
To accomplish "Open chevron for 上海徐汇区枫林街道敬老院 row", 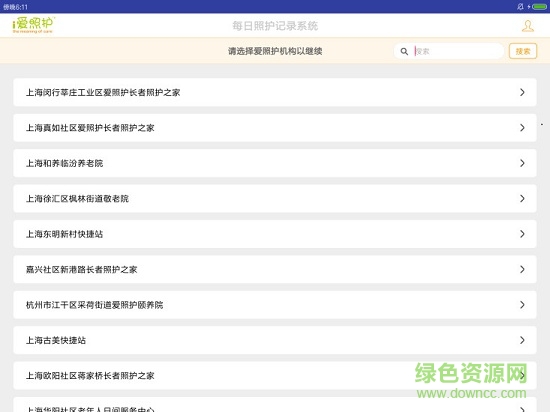I will pos(522,198).
